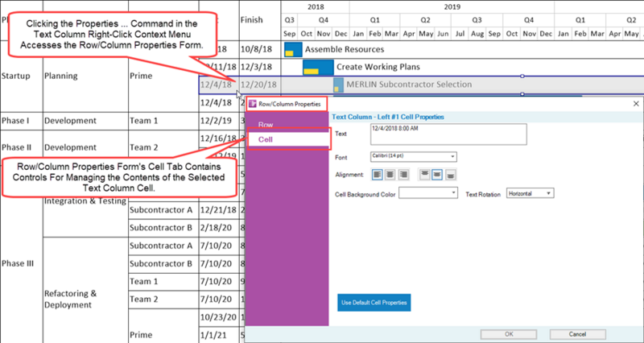Close the Row/Column Properties dialog

(x=636, y=104)
